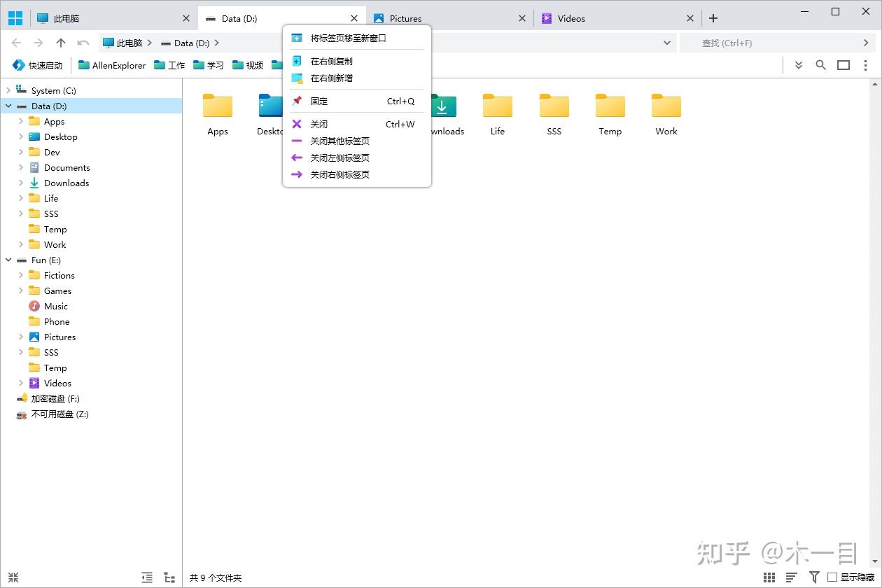This screenshot has width=882, height=588.
Task: Pin the tab with 固定 menu entry
Action: [319, 101]
